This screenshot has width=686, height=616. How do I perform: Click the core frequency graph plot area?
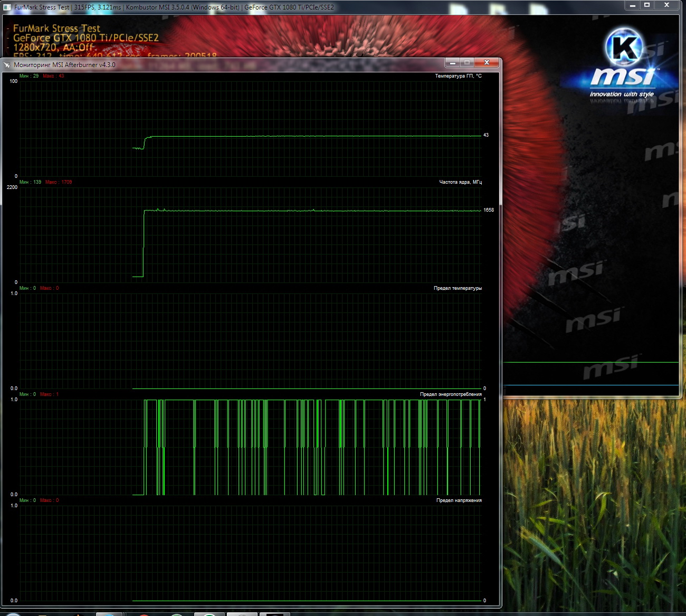coord(251,235)
